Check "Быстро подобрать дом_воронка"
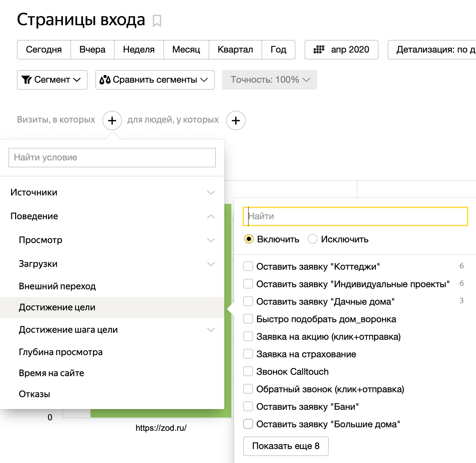Viewport: 476px width, 463px height. (x=248, y=319)
